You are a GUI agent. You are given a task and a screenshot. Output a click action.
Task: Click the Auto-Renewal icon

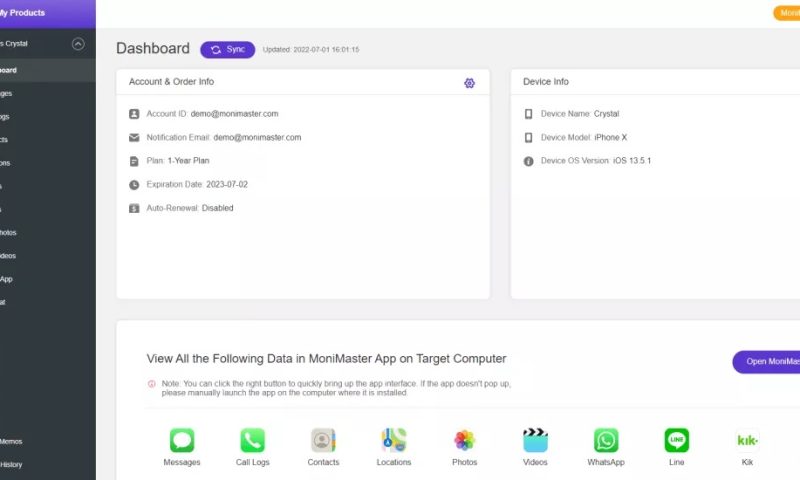(134, 208)
